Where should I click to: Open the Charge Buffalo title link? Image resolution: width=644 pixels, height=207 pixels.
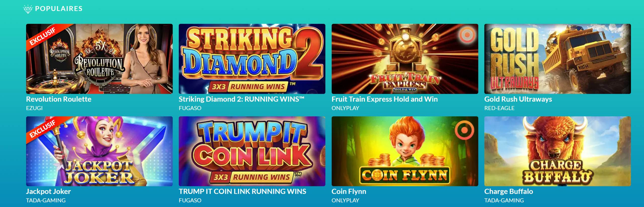point(509,192)
